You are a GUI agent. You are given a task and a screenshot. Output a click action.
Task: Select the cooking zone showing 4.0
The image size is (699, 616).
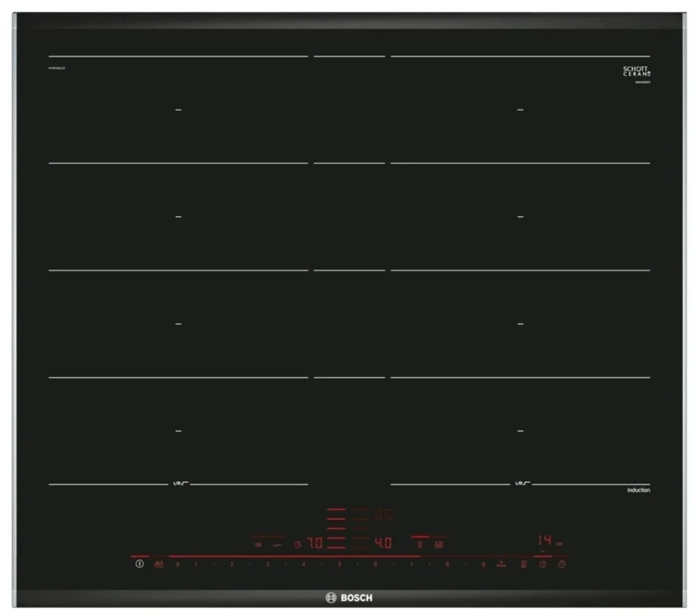[383, 543]
